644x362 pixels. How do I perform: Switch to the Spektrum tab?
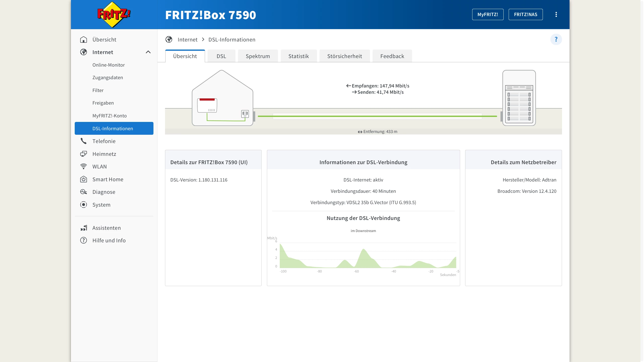(x=258, y=56)
